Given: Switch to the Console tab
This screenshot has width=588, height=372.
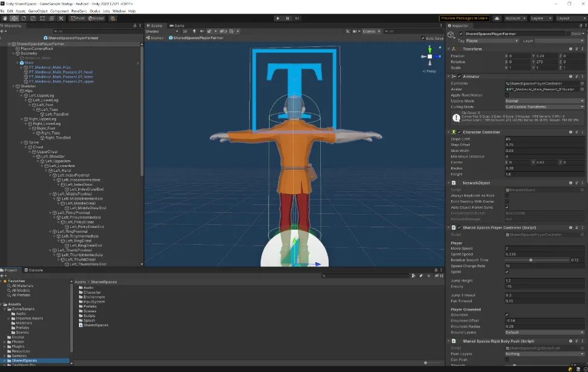Looking at the screenshot, I should [33, 270].
